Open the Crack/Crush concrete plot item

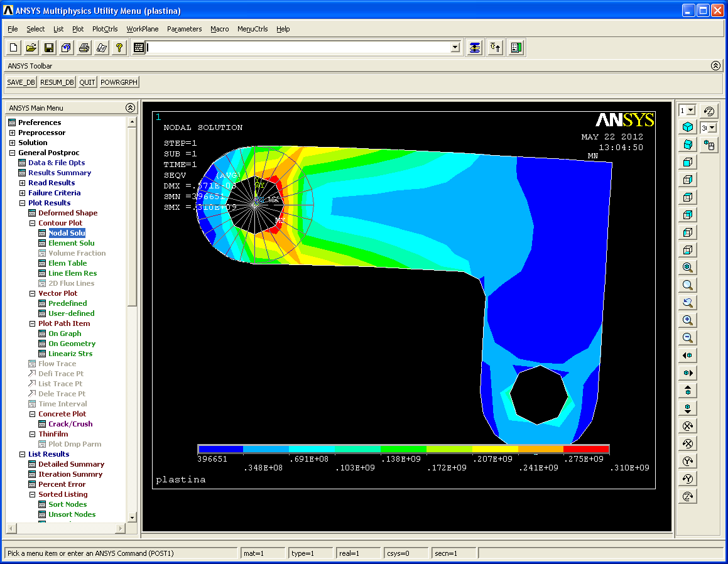(70, 425)
